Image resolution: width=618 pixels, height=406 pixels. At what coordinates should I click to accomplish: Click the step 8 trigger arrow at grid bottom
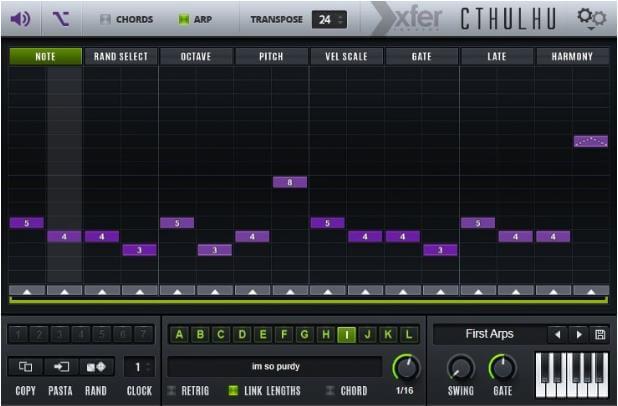point(290,291)
